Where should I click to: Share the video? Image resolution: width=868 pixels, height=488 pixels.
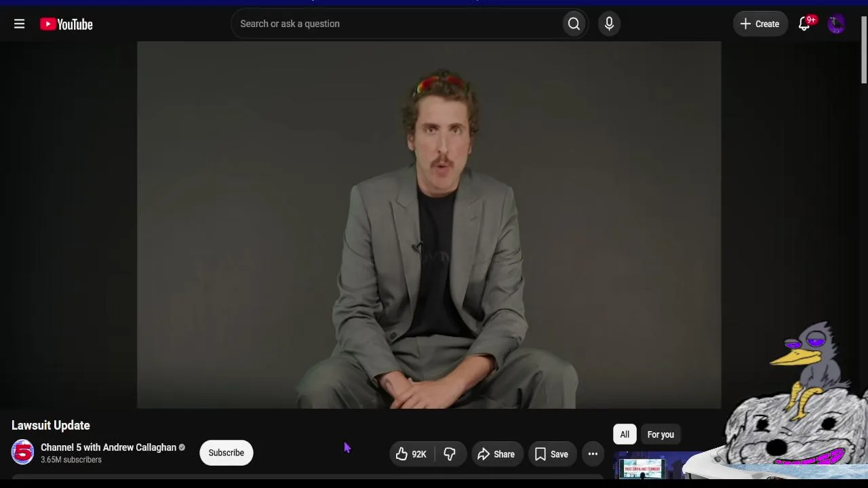pos(496,454)
